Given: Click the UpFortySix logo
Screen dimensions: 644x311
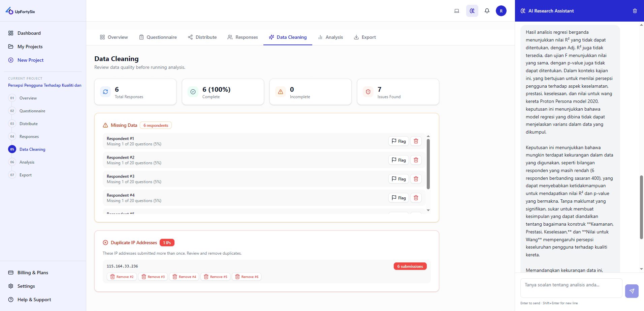Looking at the screenshot, I should 20,11.
